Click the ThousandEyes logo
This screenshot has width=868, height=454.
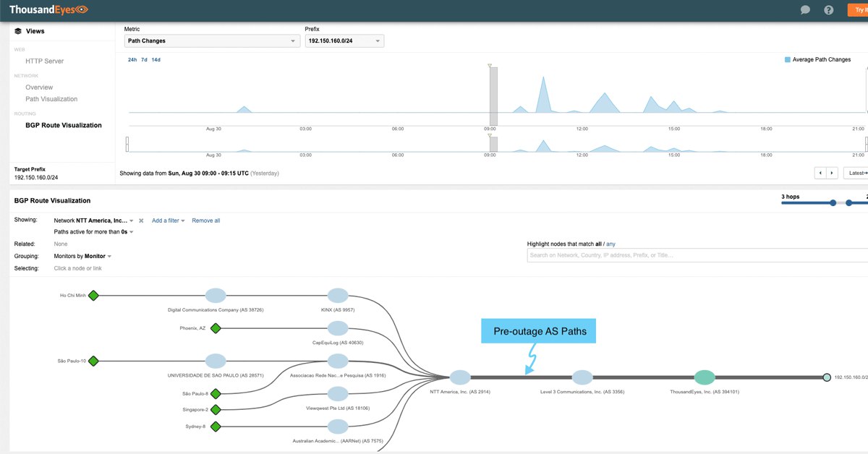(48, 10)
